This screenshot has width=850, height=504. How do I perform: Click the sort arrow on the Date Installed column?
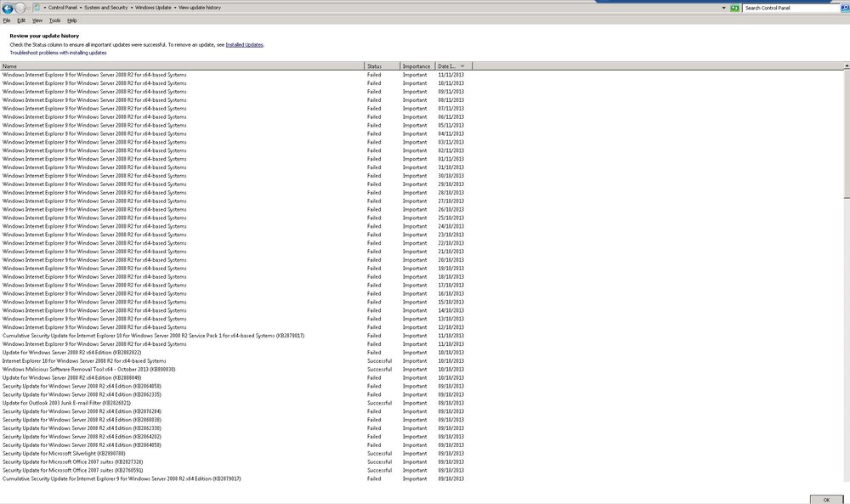point(462,66)
